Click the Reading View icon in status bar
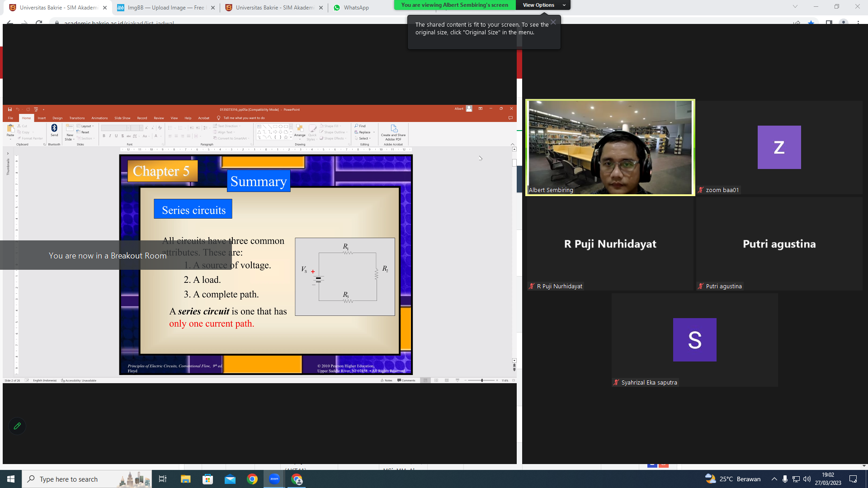The height and width of the screenshot is (488, 868). [x=447, y=380]
